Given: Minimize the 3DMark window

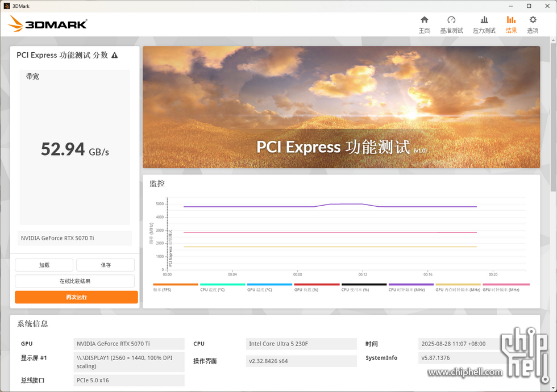Looking at the screenshot, I should tap(511, 6).
